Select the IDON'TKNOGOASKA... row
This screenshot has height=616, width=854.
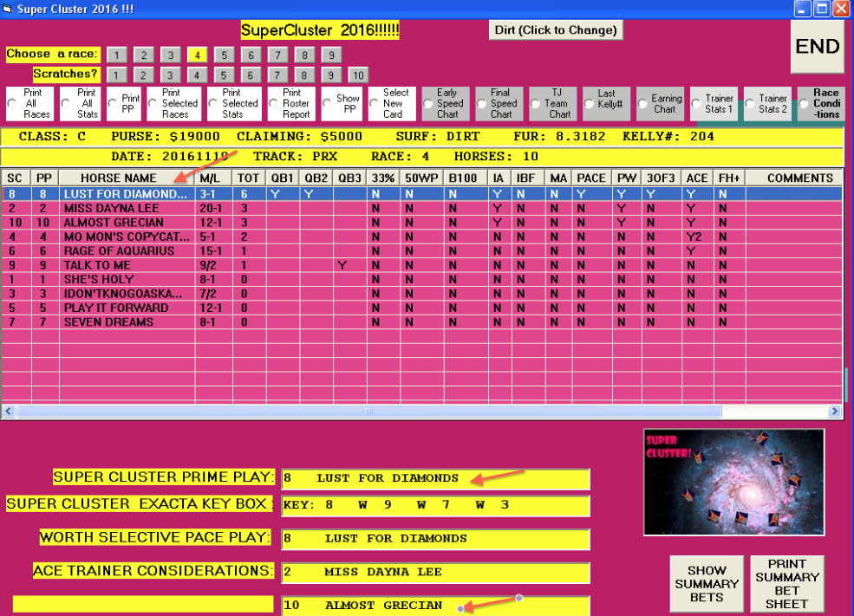click(422, 294)
